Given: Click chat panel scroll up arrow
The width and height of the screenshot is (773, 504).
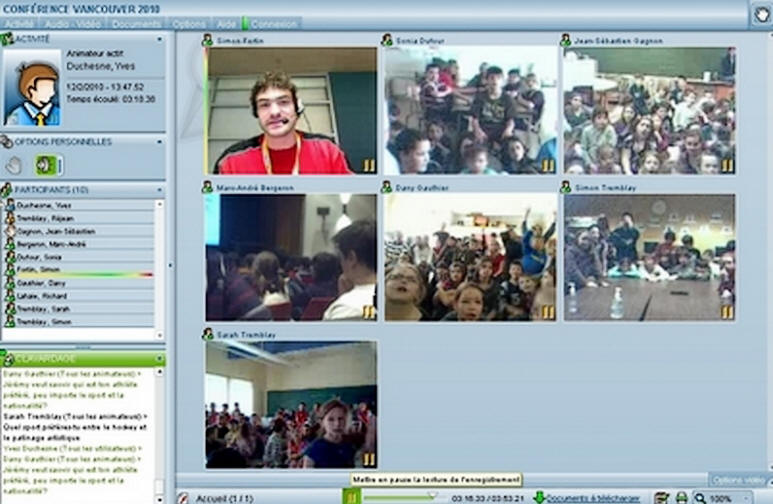Looking at the screenshot, I should (160, 372).
